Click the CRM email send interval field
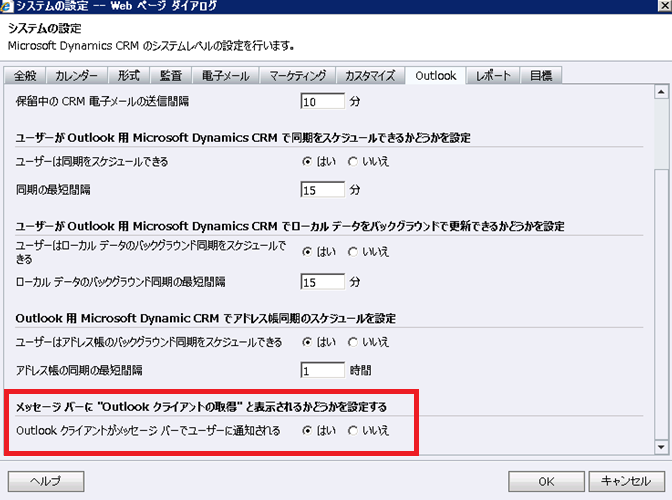The height and width of the screenshot is (500, 672). point(322,102)
